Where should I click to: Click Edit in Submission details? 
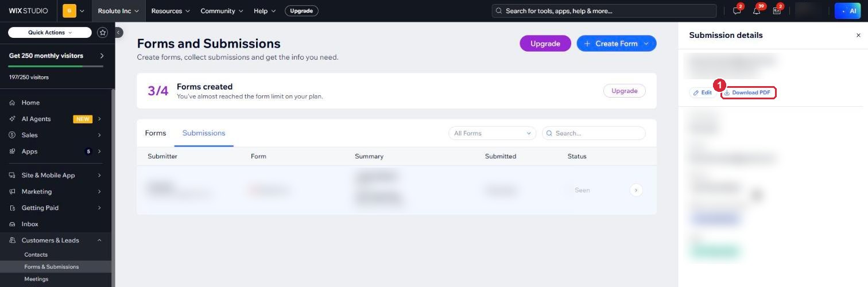coord(703,92)
